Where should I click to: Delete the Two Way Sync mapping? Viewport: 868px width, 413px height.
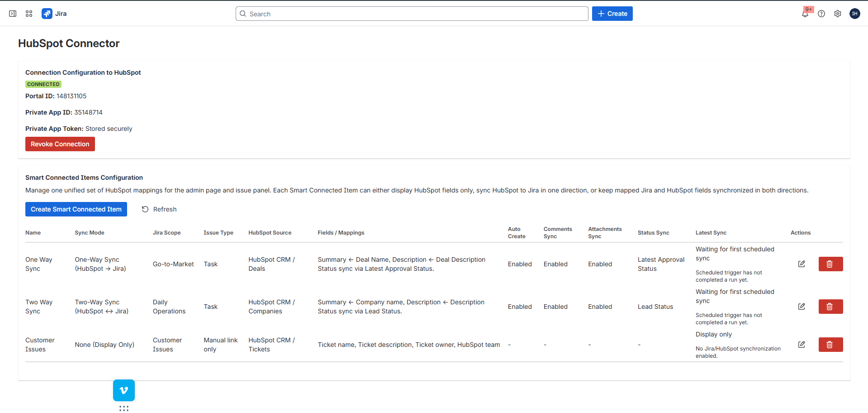(830, 306)
